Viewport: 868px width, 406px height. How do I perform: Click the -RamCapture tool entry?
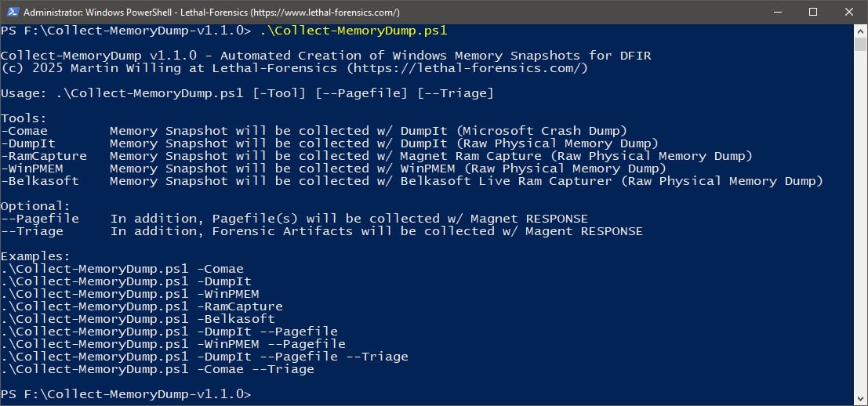[43, 156]
